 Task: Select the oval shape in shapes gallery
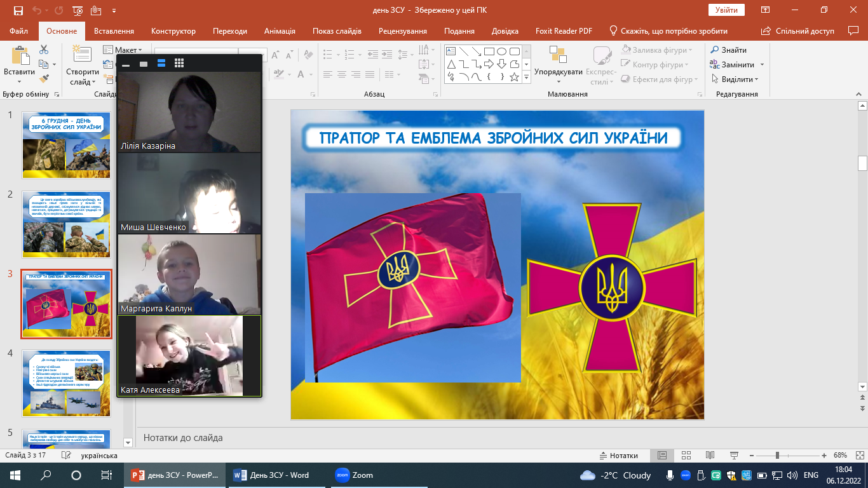(x=501, y=51)
